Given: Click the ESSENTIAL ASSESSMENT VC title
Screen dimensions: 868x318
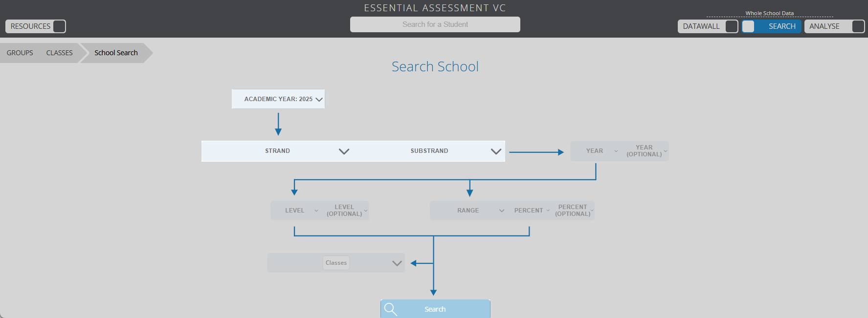Looking at the screenshot, I should click(x=435, y=8).
